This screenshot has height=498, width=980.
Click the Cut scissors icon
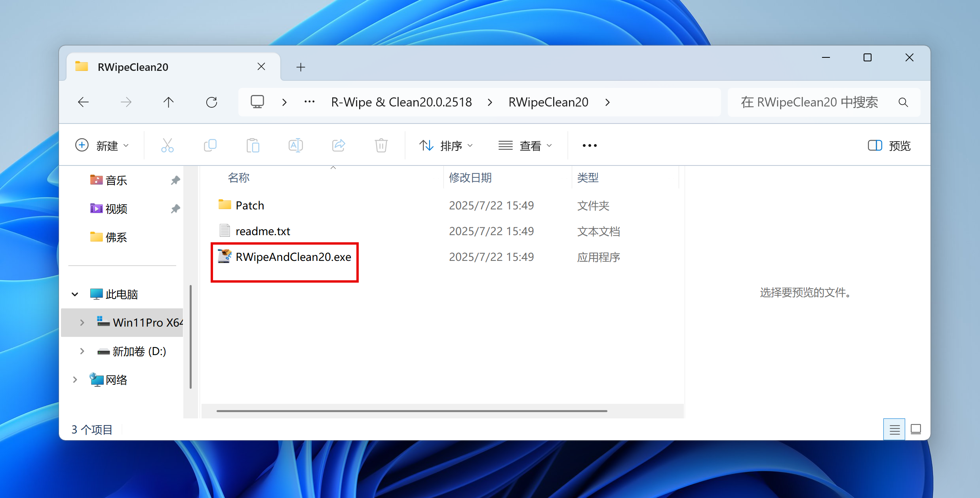tap(167, 145)
